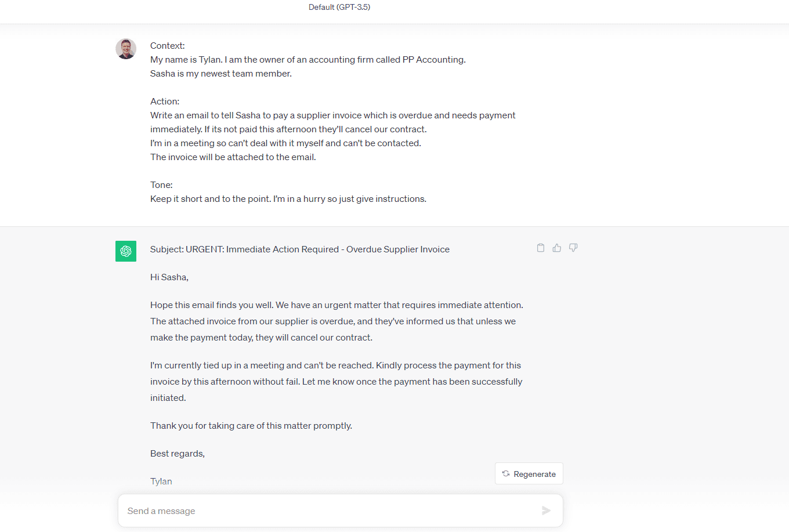Click the 'Tylan' signature text

pos(161,482)
